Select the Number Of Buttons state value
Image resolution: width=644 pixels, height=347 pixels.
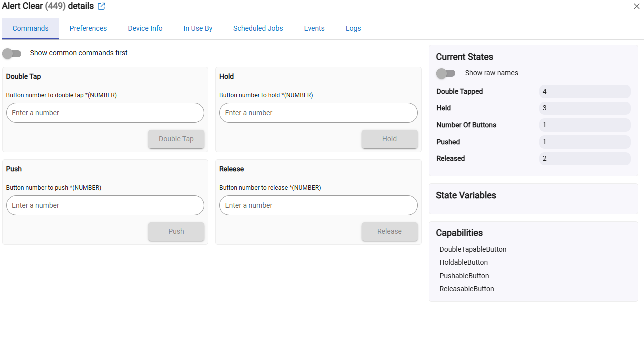[x=585, y=125]
